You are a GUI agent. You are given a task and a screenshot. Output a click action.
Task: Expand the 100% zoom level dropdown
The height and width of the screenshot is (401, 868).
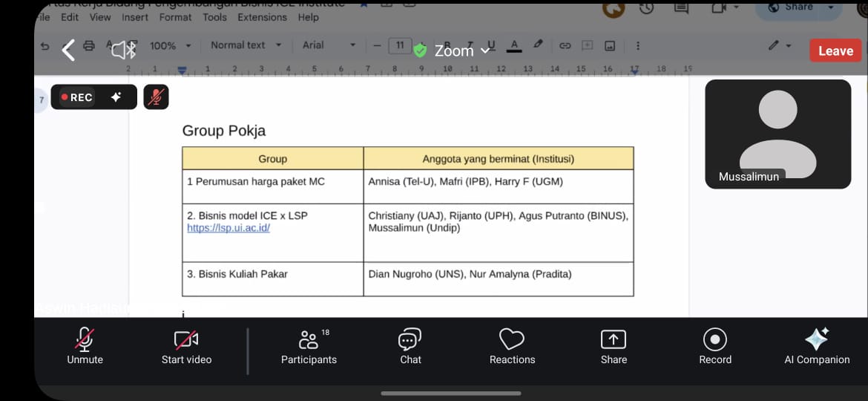click(x=170, y=45)
